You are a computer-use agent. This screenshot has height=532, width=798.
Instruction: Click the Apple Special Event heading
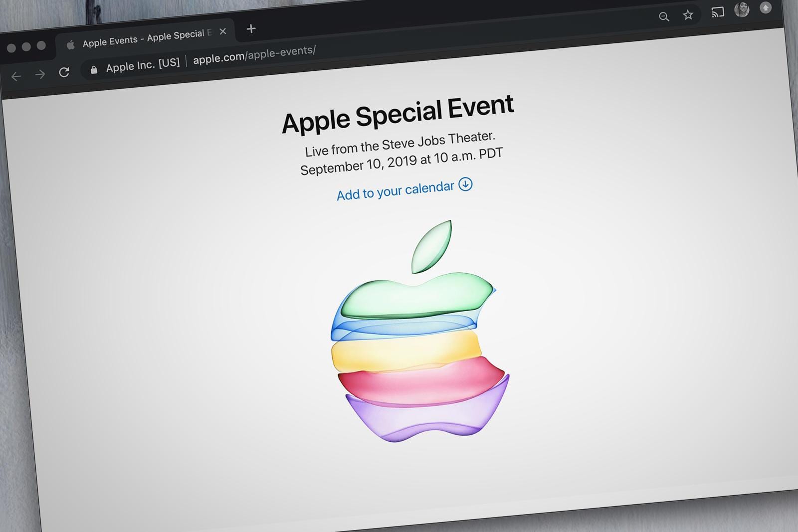coord(398,114)
